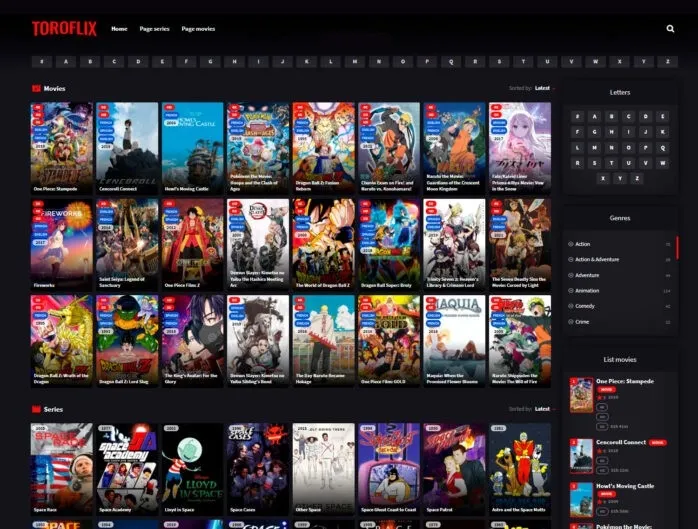The height and width of the screenshot is (529, 698).
Task: Open the Page series menu item
Action: point(154,29)
